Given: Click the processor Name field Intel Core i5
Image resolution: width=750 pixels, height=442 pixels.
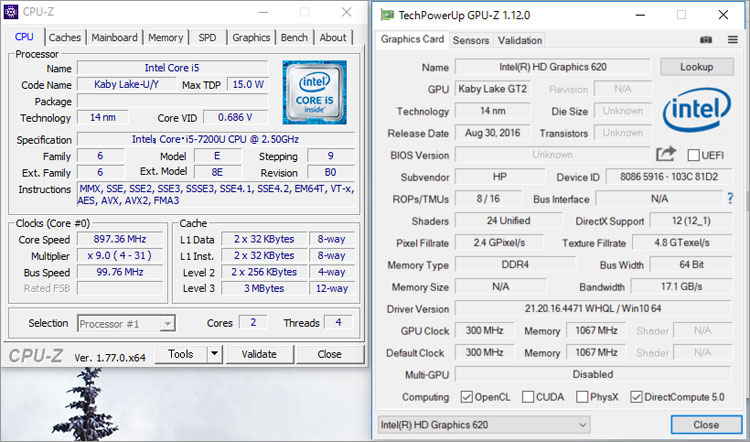Looking at the screenshot, I should (x=172, y=68).
